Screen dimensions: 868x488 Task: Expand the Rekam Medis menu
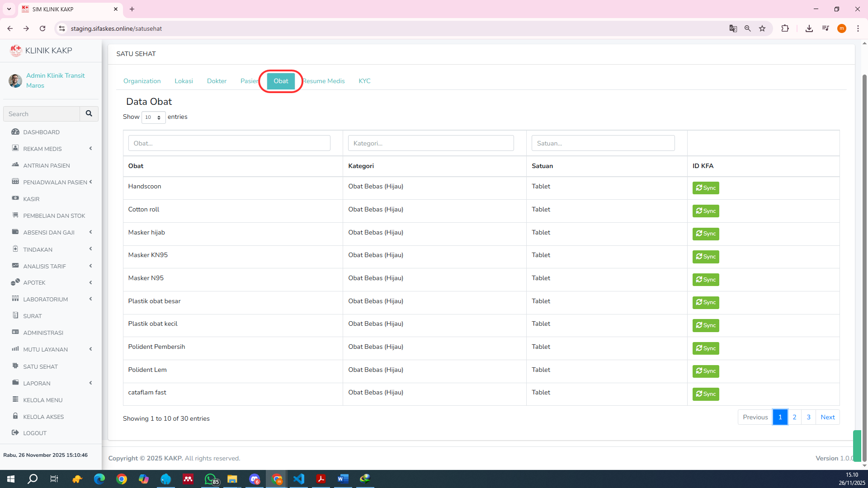click(x=42, y=149)
